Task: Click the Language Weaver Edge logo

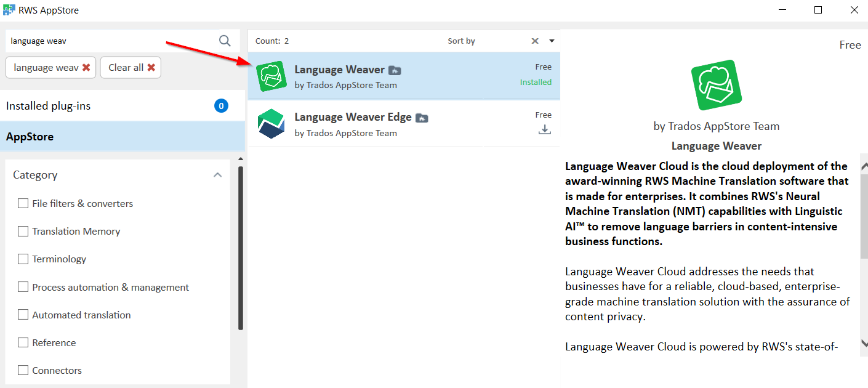Action: (271, 124)
